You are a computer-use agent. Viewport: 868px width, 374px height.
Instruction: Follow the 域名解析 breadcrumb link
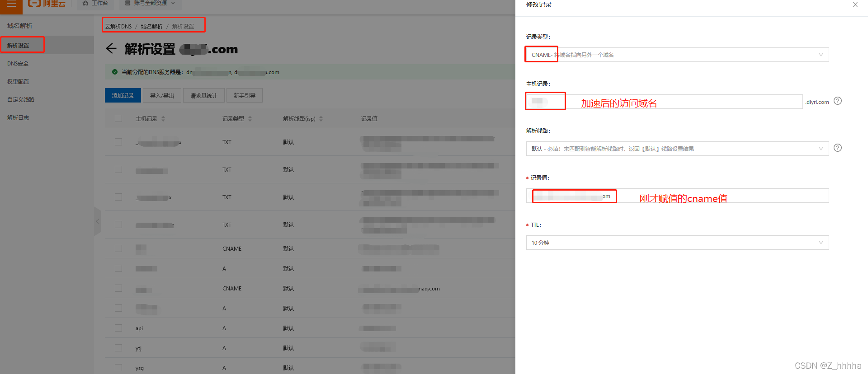point(152,26)
